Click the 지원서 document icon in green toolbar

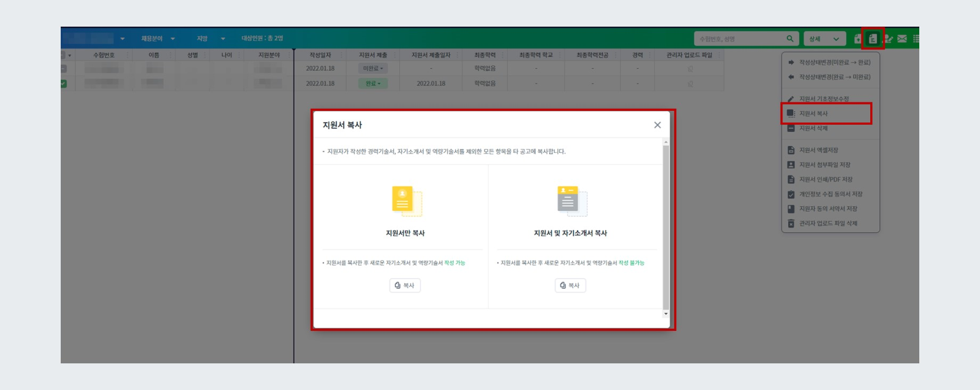[x=872, y=39]
